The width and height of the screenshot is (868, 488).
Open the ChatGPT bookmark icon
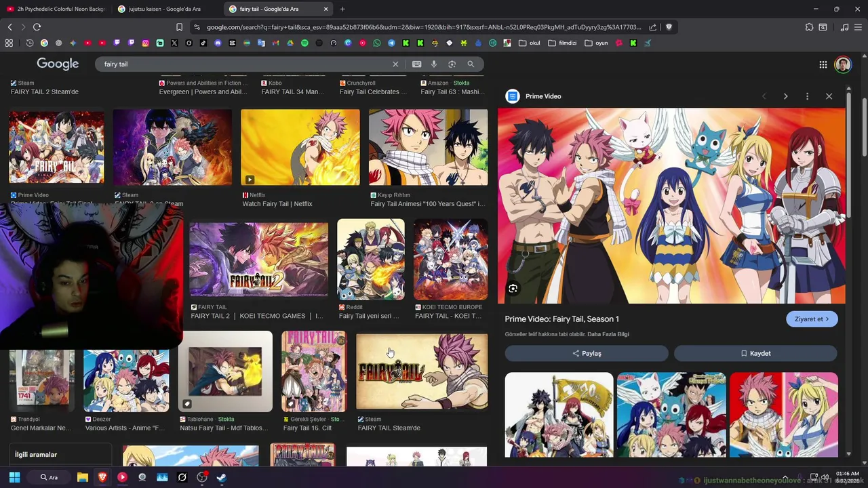point(59,43)
